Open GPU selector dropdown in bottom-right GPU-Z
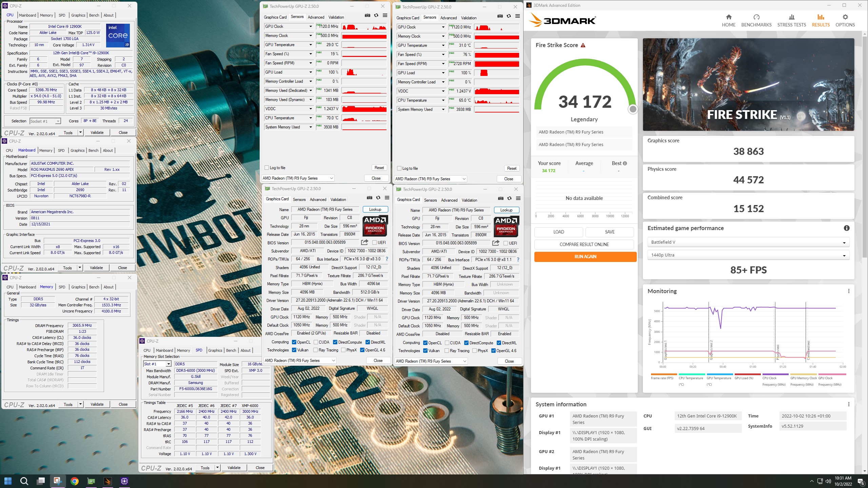The height and width of the screenshot is (488, 868). (431, 361)
